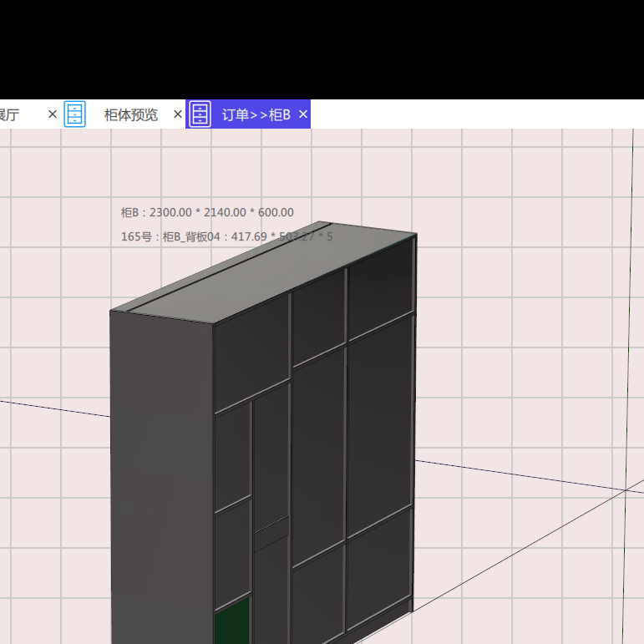Click the axis origin where ground lines intersect
The image size is (644, 644).
tap(625, 490)
